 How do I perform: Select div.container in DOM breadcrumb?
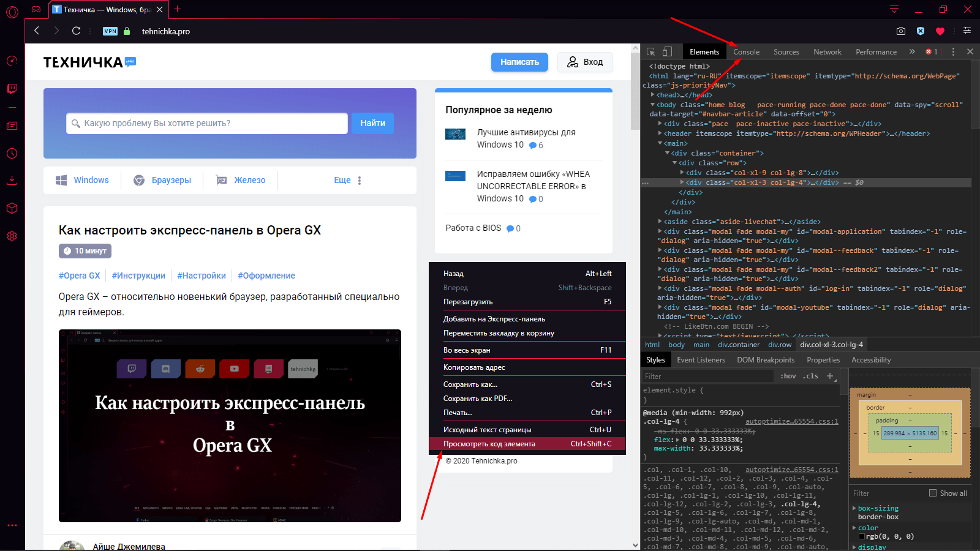[739, 345]
